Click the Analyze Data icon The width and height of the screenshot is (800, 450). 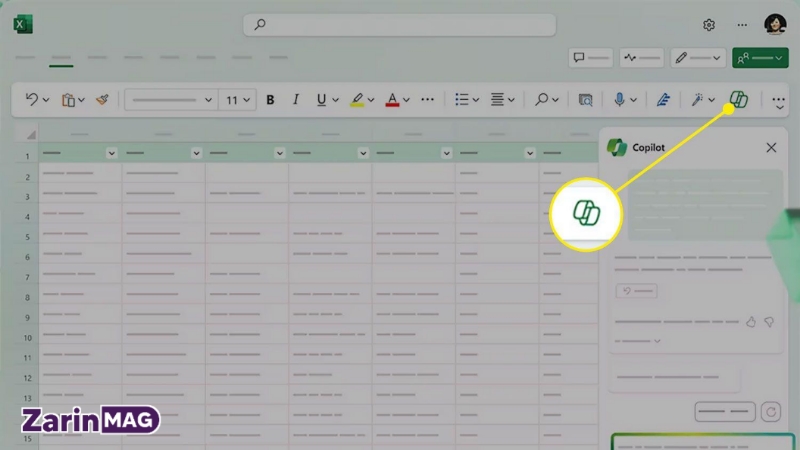point(586,100)
